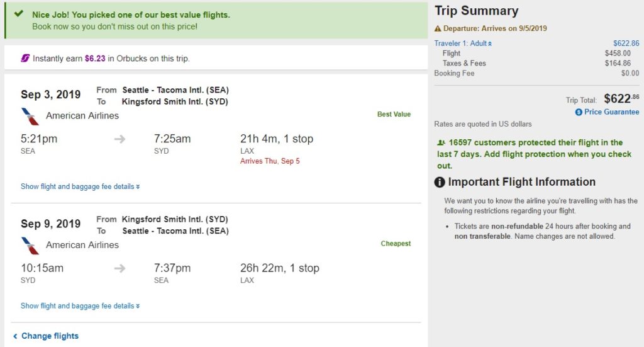Click the warning triangle beside Departure notice
Screen dimensions: 644x347
[438, 29]
